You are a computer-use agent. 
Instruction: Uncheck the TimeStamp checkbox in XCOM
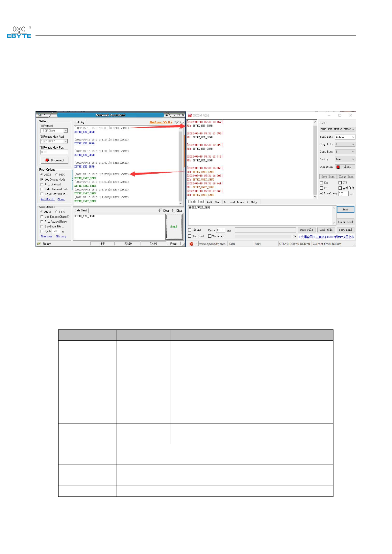[321, 194]
